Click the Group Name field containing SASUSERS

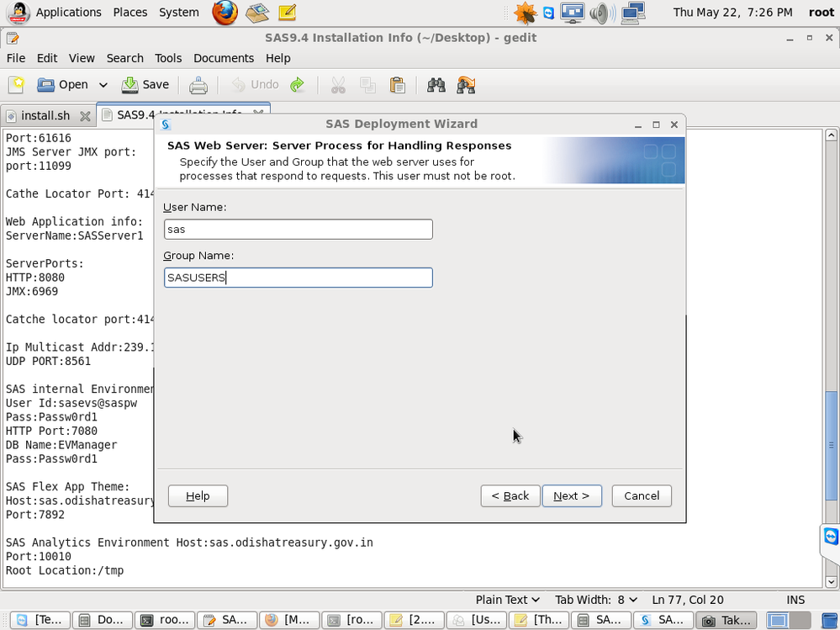(298, 278)
